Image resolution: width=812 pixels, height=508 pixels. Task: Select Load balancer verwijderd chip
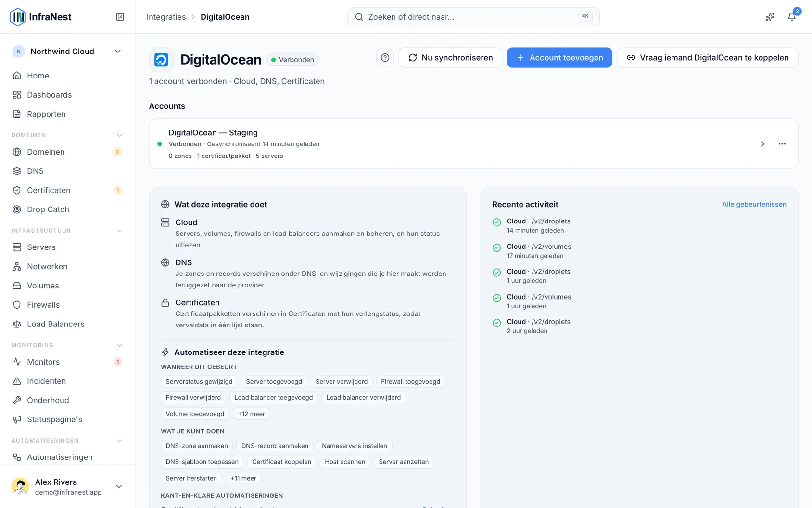(x=364, y=398)
